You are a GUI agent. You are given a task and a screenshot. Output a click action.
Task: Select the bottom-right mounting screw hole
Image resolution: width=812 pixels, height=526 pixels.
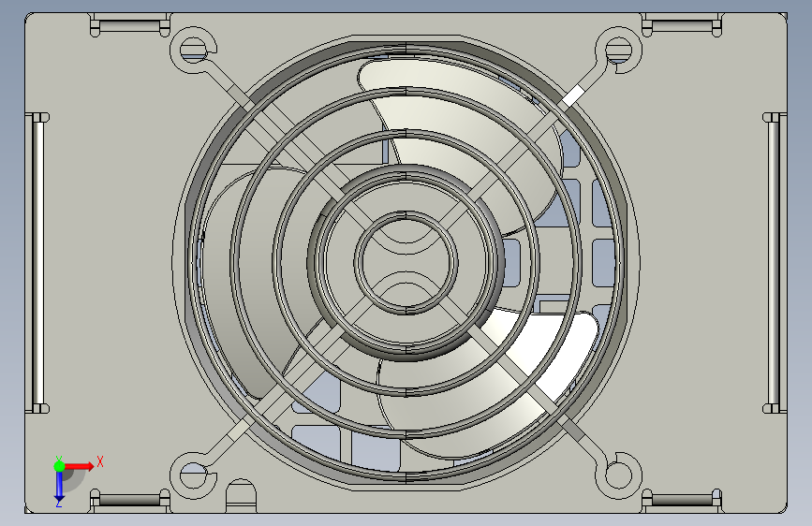click(619, 475)
